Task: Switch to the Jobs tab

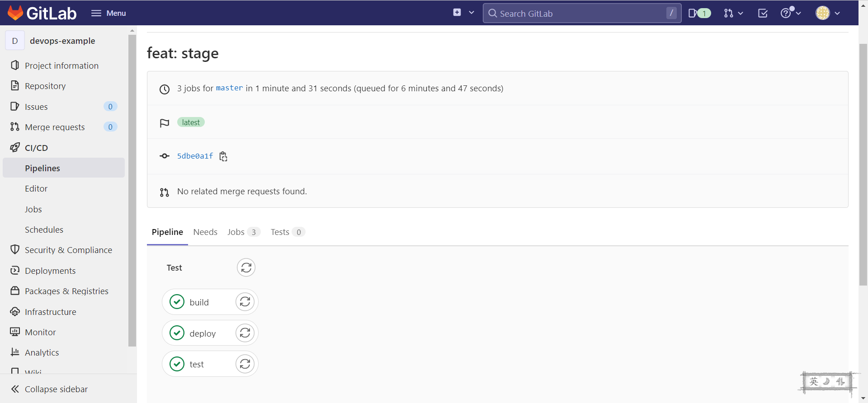Action: (x=243, y=232)
